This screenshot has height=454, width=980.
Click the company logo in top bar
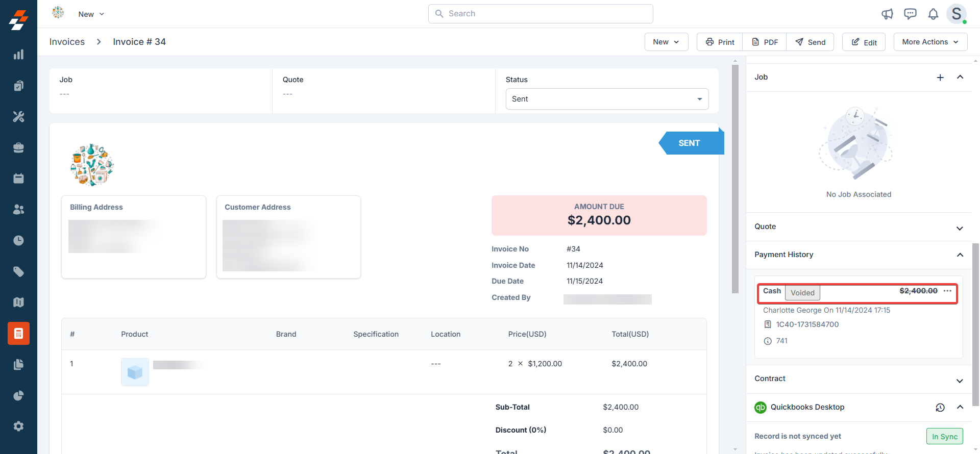58,12
